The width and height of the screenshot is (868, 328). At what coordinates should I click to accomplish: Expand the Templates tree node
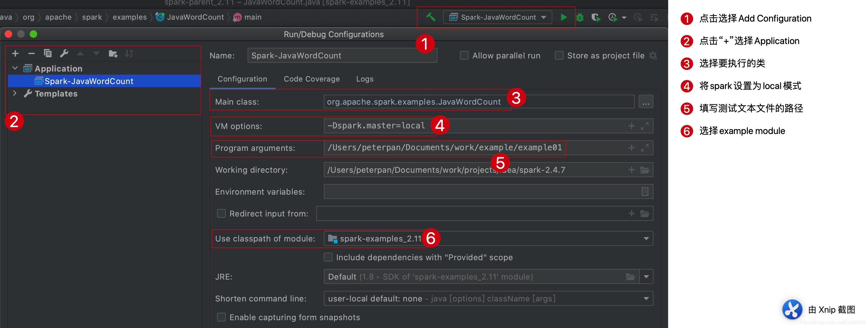pos(15,93)
